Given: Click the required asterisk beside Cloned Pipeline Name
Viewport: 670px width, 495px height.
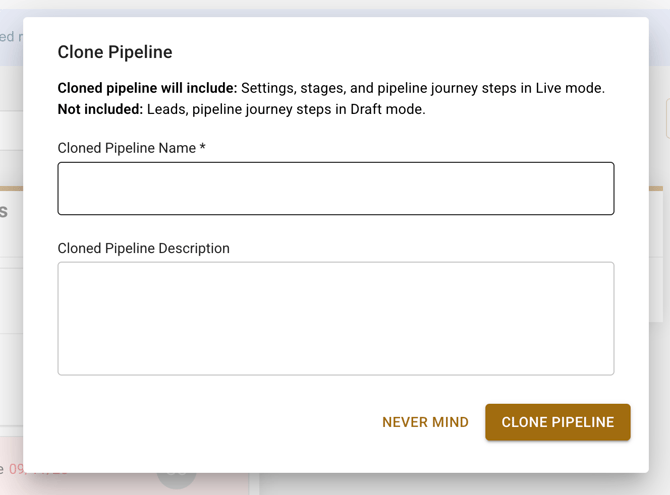Looking at the screenshot, I should point(203,148).
